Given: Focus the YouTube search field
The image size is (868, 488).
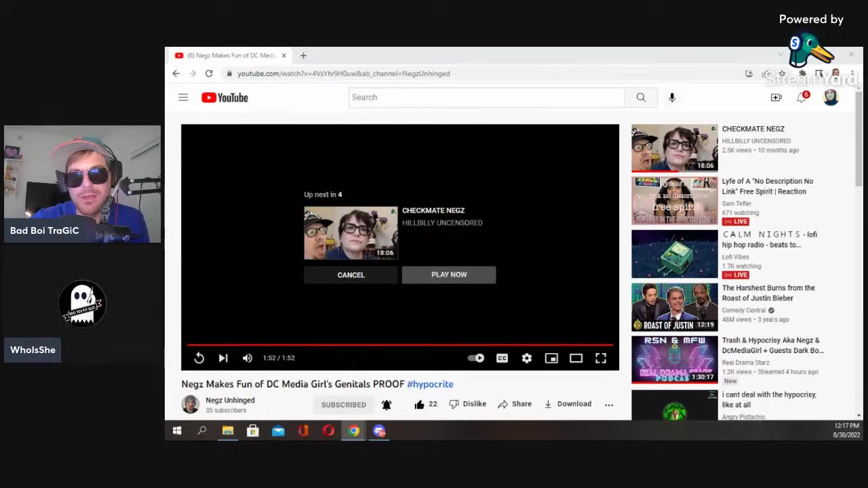Looking at the screenshot, I should click(x=486, y=98).
